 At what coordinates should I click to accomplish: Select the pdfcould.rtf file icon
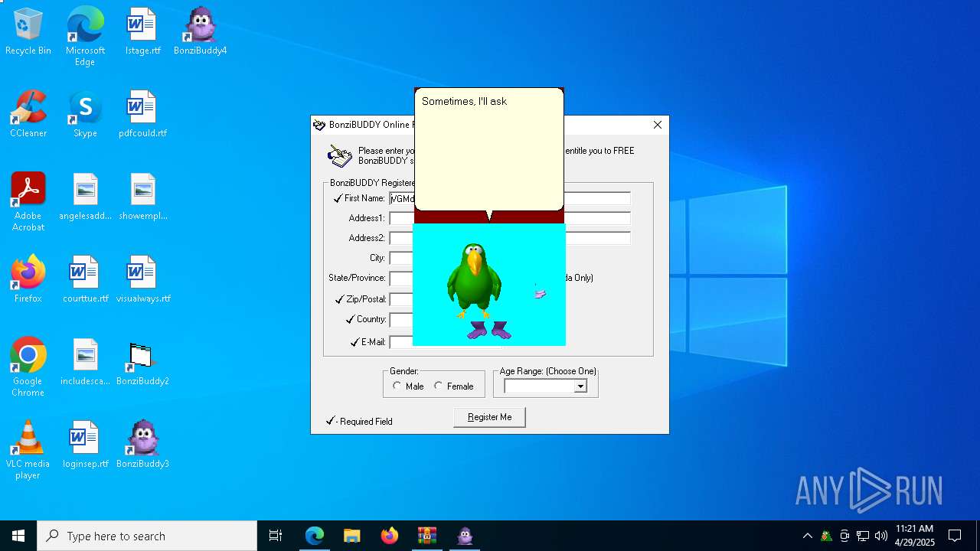[x=142, y=114]
